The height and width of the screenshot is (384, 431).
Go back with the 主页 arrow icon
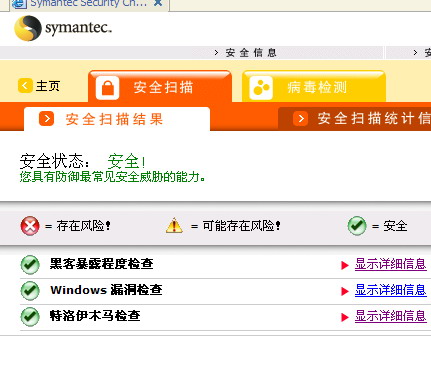tap(25, 86)
